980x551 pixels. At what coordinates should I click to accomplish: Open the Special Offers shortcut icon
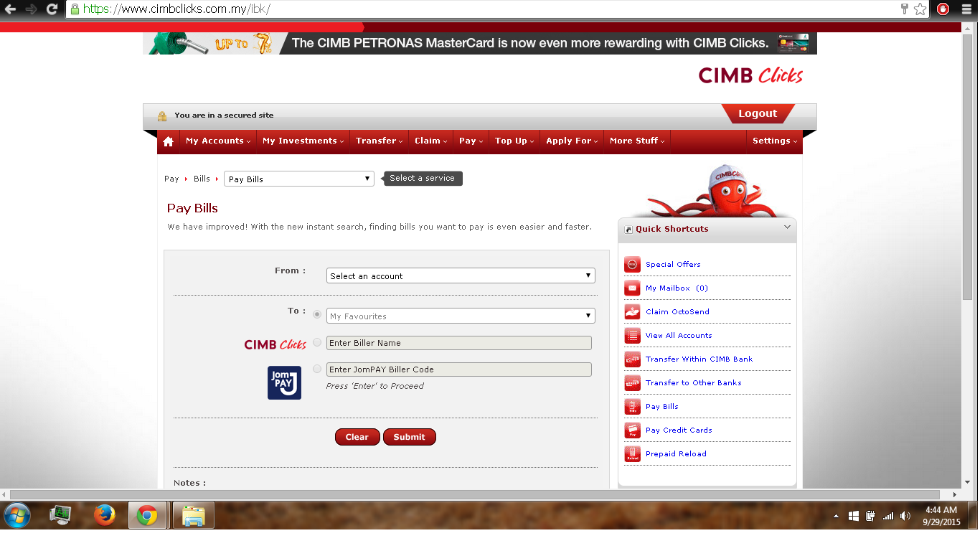point(632,265)
